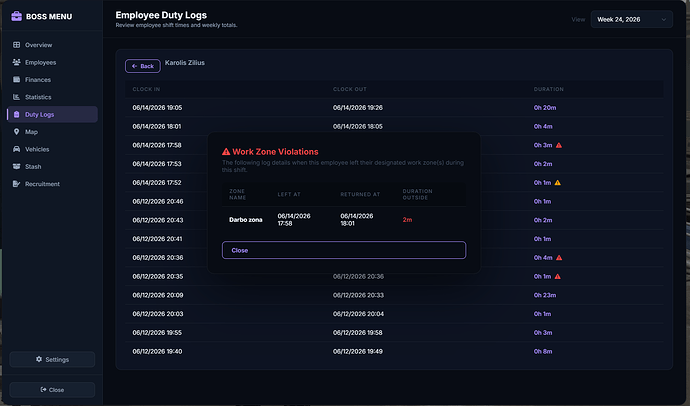Select the Darbo zona violation row
The image size is (690, 406).
[344, 219]
